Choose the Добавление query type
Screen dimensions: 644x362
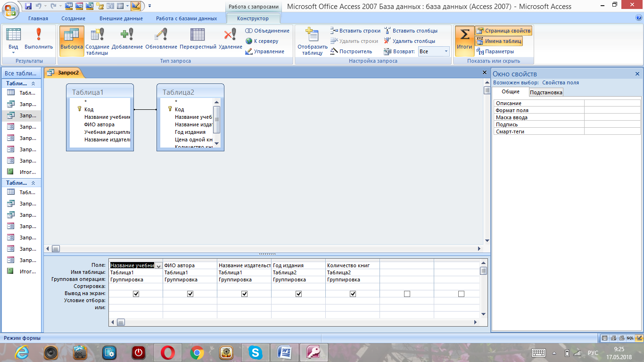pyautogui.click(x=127, y=39)
